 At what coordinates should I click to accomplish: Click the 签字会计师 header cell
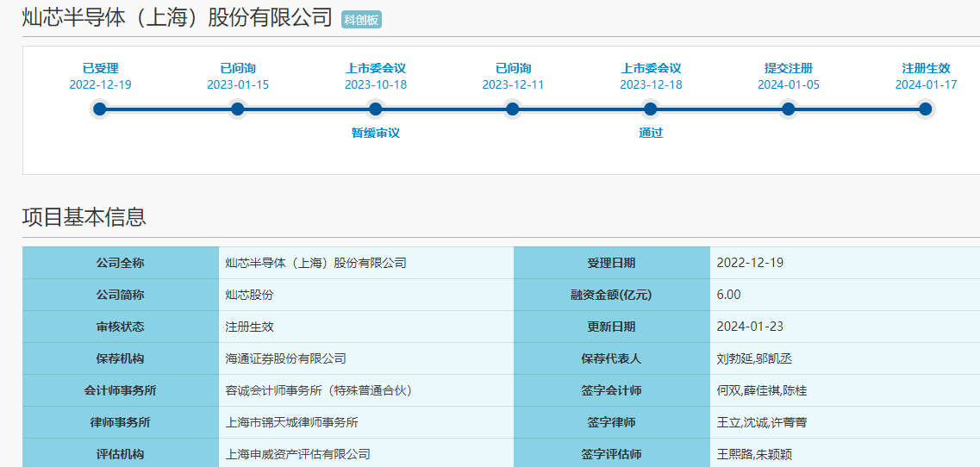[x=612, y=390]
